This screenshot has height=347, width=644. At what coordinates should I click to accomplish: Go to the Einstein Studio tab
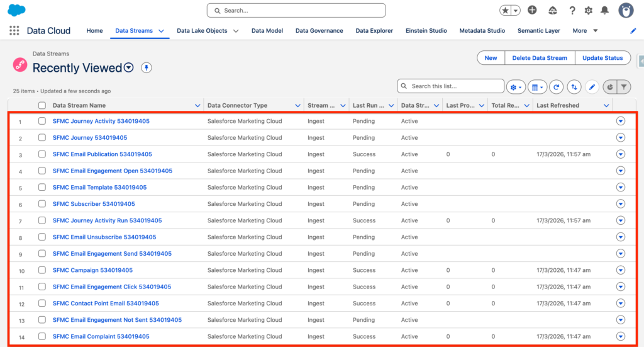point(426,30)
